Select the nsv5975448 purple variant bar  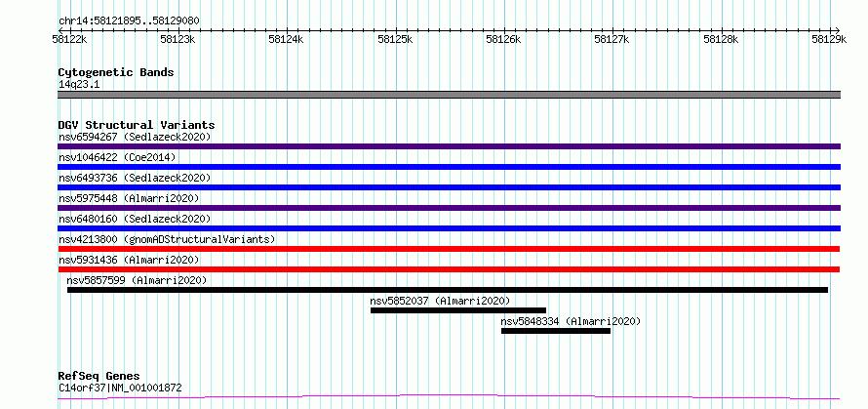pos(449,208)
